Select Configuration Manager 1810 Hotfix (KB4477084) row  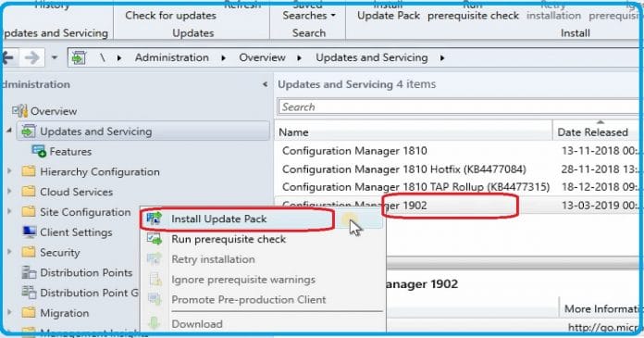click(458, 169)
